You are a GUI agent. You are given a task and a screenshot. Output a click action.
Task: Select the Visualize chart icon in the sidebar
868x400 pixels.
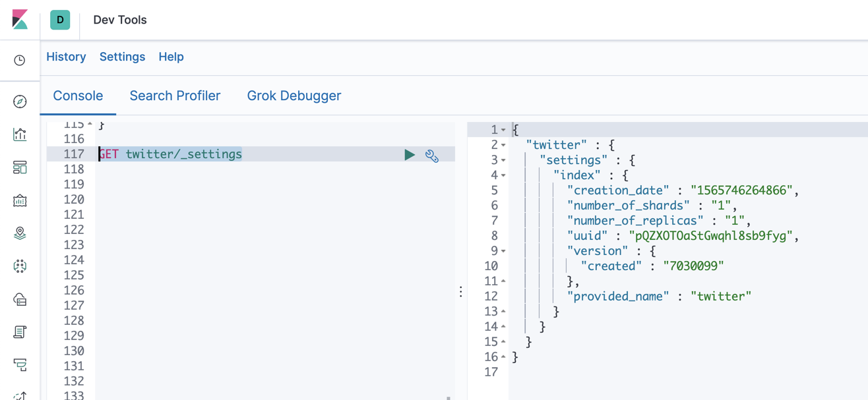click(19, 134)
